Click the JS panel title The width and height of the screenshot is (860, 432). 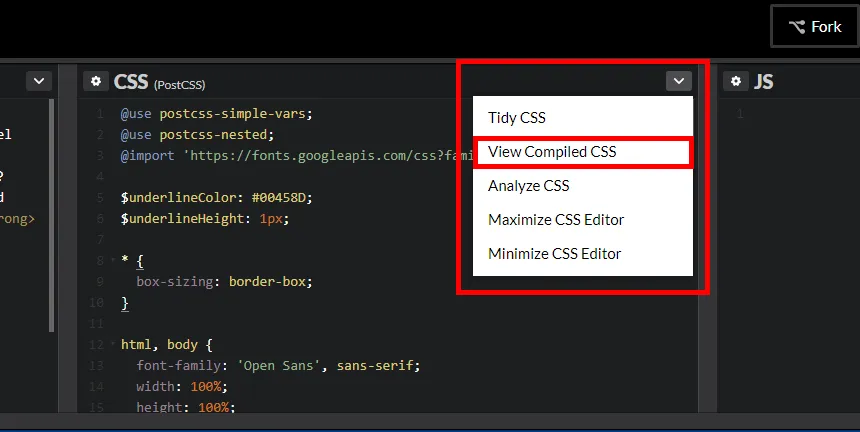(x=763, y=82)
